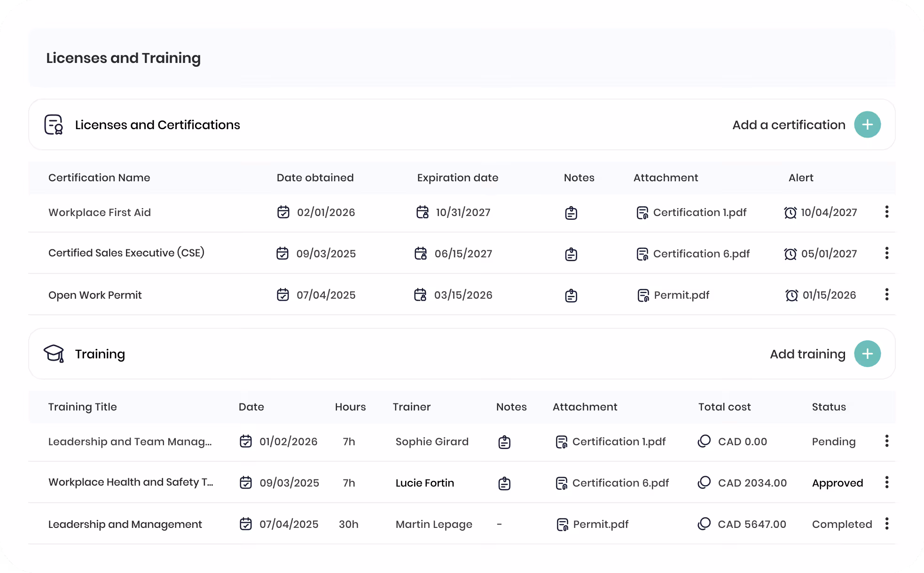Click the Status column header in Training
Image resolution: width=924 pixels, height=573 pixels.
pos(829,407)
